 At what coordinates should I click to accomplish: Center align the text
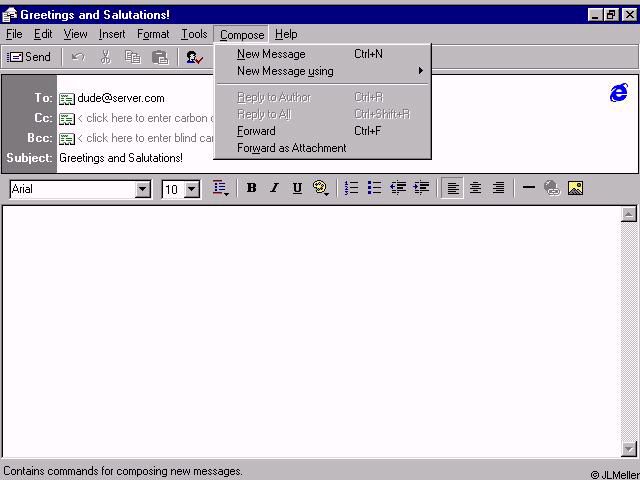pyautogui.click(x=475, y=188)
